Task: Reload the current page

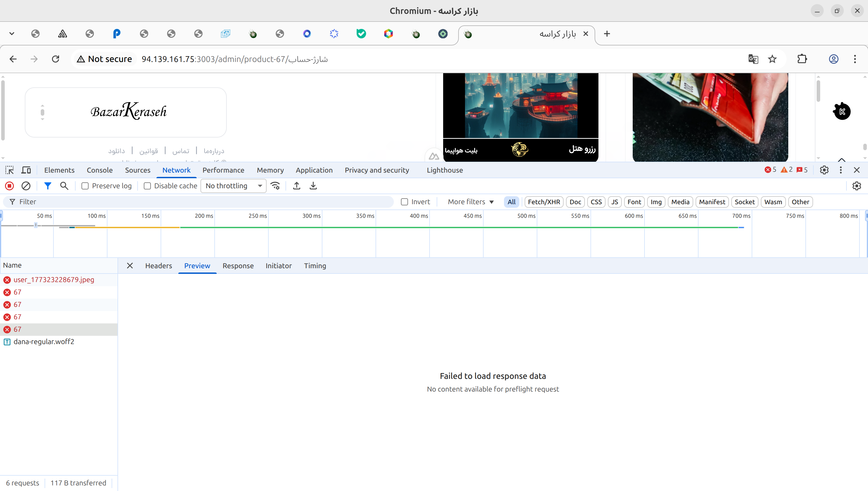Action: [x=56, y=59]
